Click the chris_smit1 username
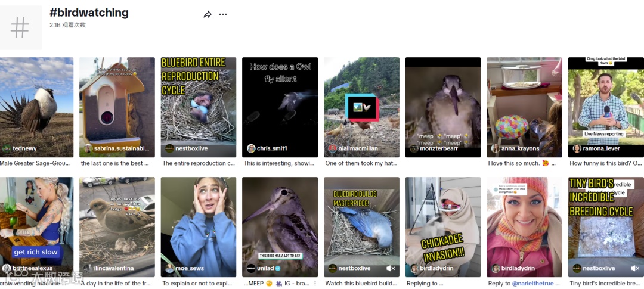Viewport: 644px width, 289px height. pos(272,148)
